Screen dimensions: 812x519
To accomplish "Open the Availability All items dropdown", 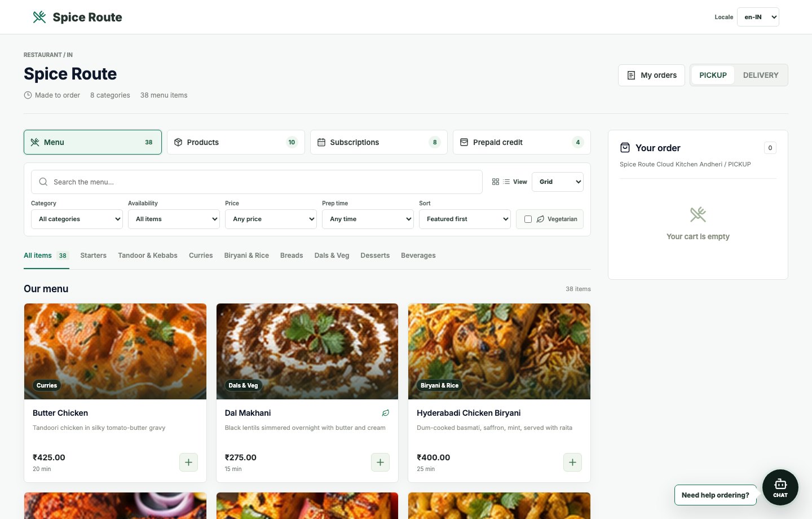I will pos(174,219).
